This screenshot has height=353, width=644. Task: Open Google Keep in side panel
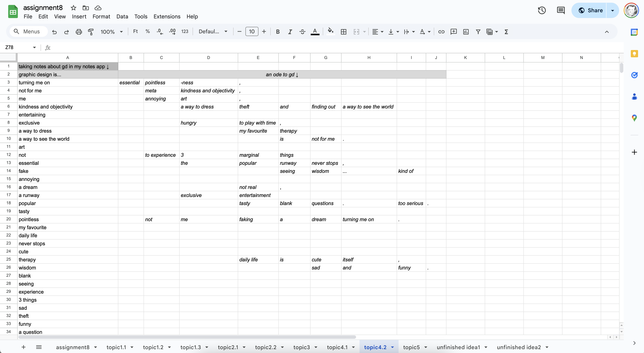click(634, 54)
